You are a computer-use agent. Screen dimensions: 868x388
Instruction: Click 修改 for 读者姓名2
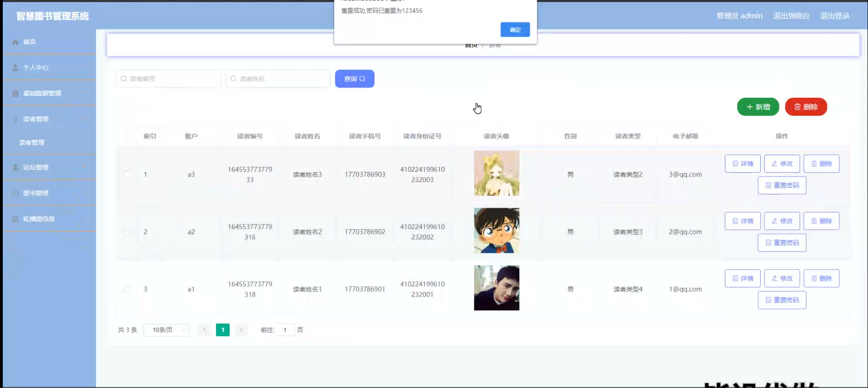pos(782,221)
